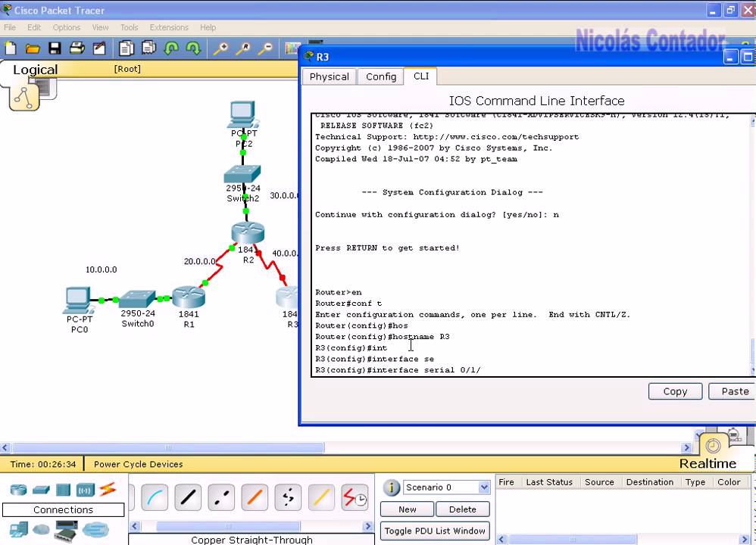Switch to the Config tab in R3 window

(x=381, y=76)
